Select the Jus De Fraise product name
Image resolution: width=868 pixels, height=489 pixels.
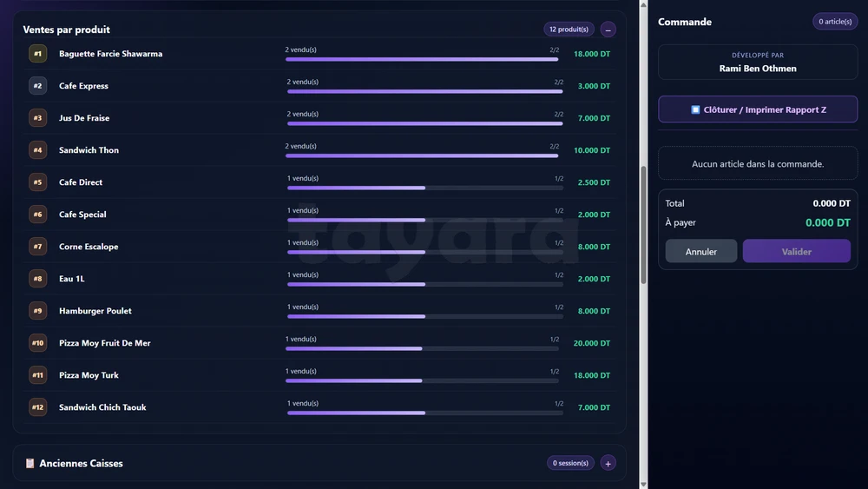[84, 118]
